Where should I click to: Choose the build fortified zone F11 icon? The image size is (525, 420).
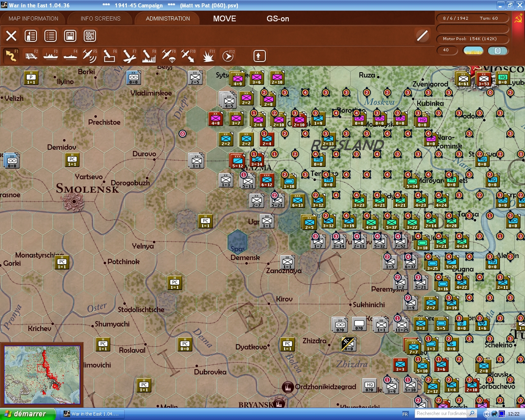tap(208, 56)
